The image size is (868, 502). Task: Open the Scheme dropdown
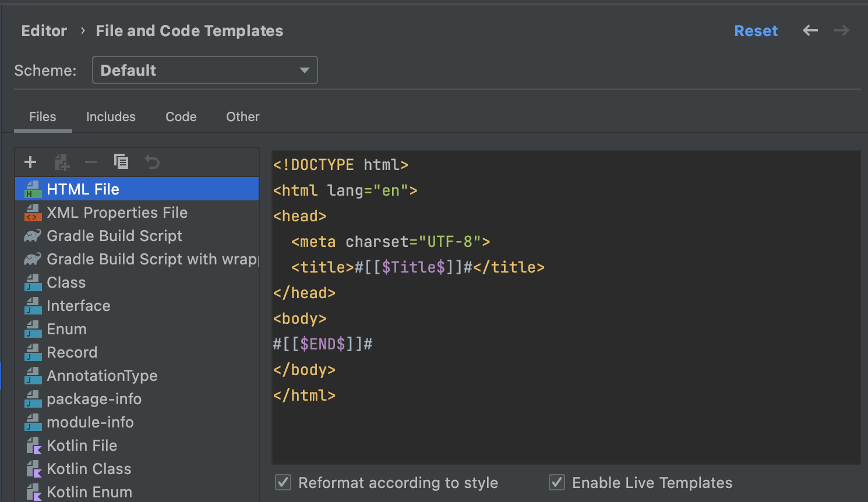click(204, 70)
